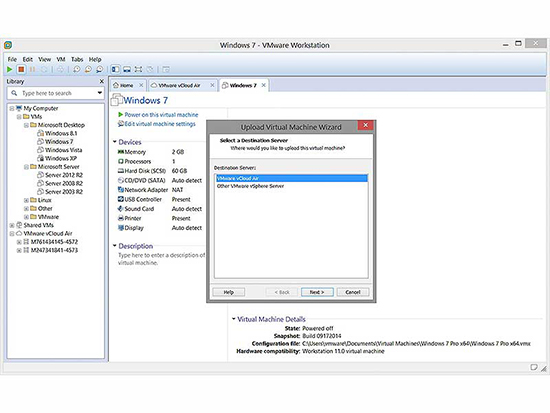Screen dimensions: 550x413
Task: Open the View menu
Action: 45,59
